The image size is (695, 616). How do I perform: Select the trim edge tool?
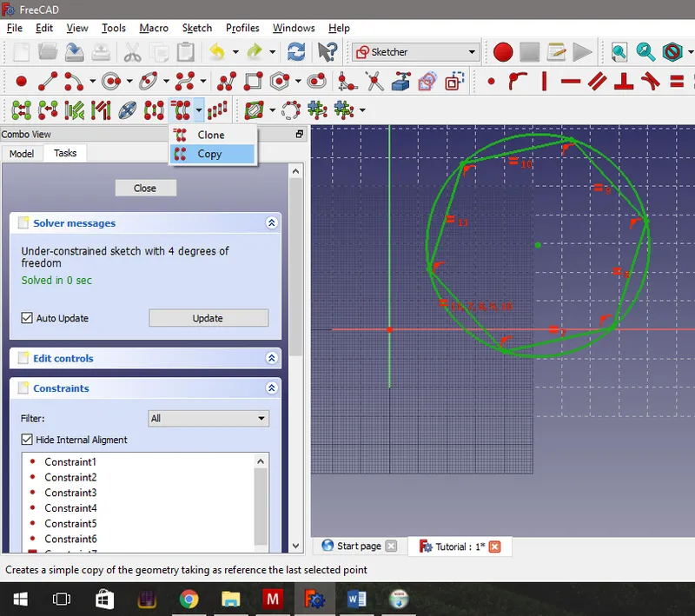click(x=372, y=83)
